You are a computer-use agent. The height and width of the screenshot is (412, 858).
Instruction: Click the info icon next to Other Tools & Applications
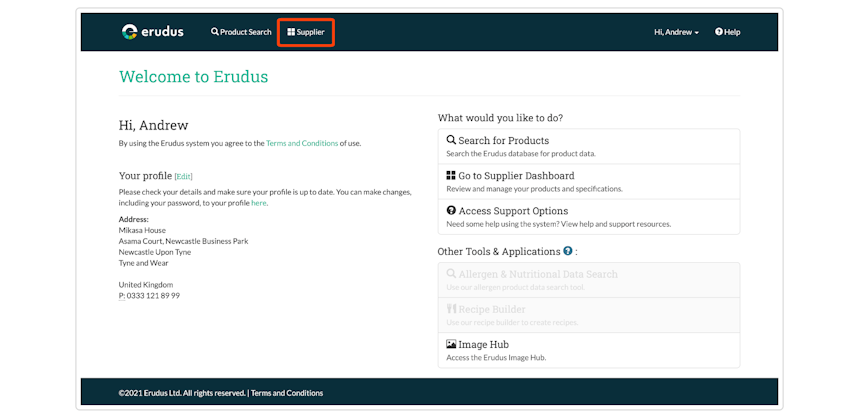(568, 251)
